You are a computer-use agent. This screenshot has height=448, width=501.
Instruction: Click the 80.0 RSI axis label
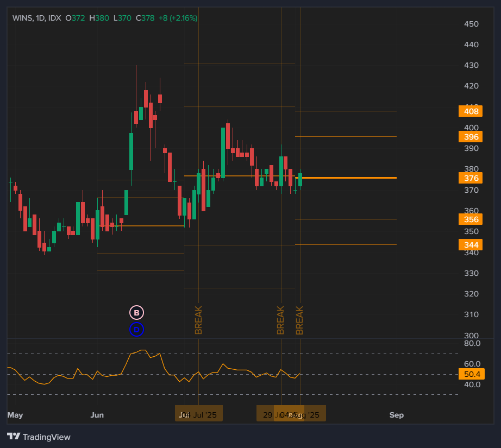(x=472, y=343)
